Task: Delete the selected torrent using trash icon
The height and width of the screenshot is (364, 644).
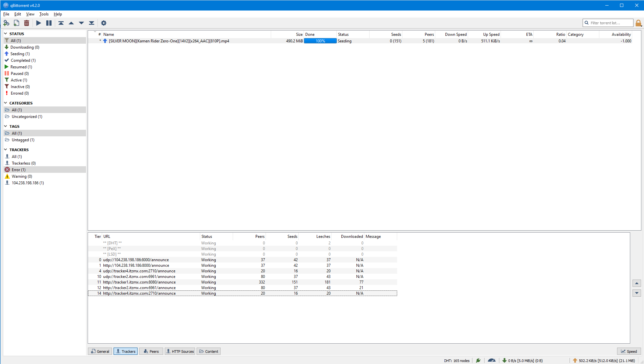Action: coord(27,23)
